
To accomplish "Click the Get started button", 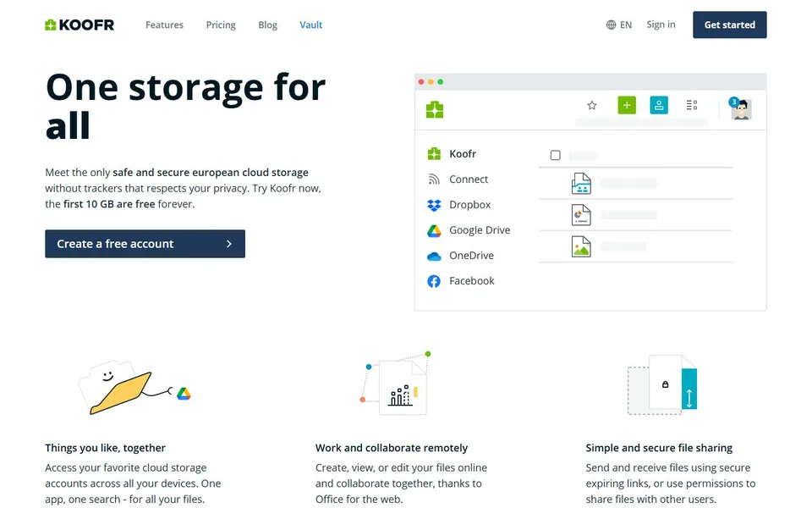I will 730,25.
